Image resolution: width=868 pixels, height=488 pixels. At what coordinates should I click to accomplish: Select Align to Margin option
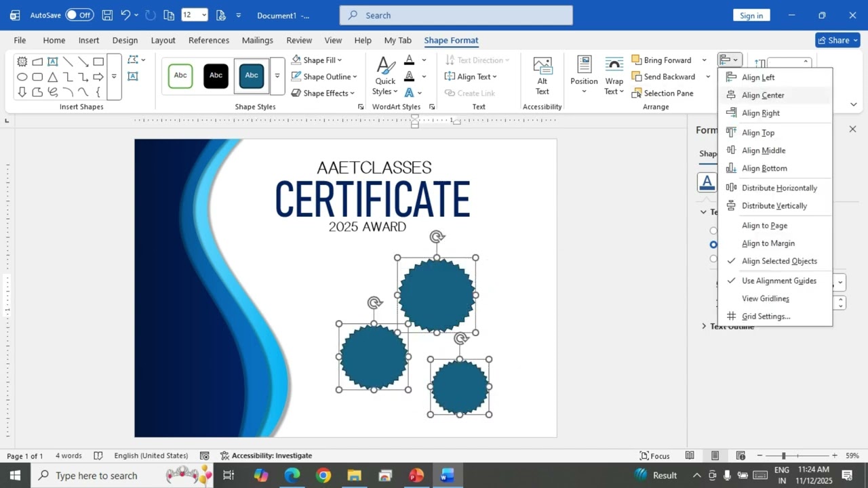coord(775,243)
